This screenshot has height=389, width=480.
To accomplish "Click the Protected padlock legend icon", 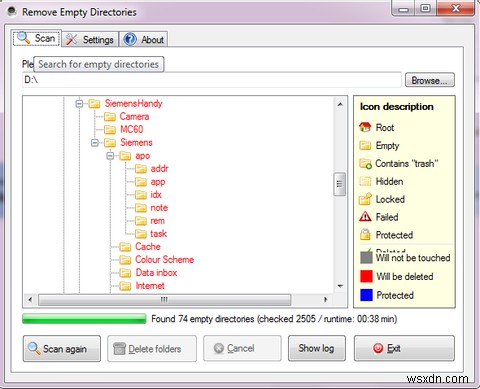I will pyautogui.click(x=365, y=234).
